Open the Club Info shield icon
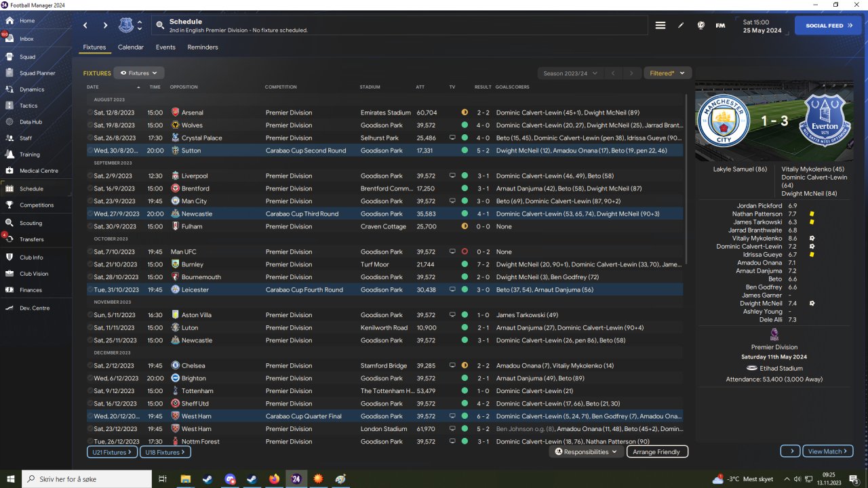The image size is (868, 488). pyautogui.click(x=9, y=258)
